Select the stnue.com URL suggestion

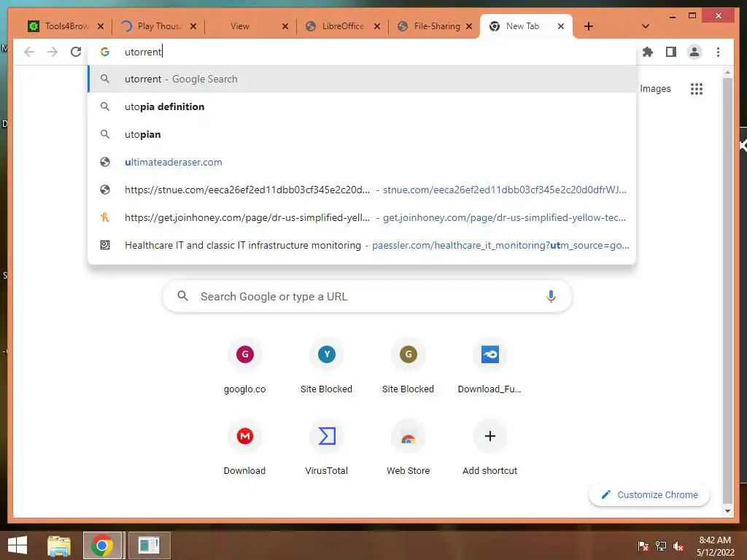[x=362, y=190]
